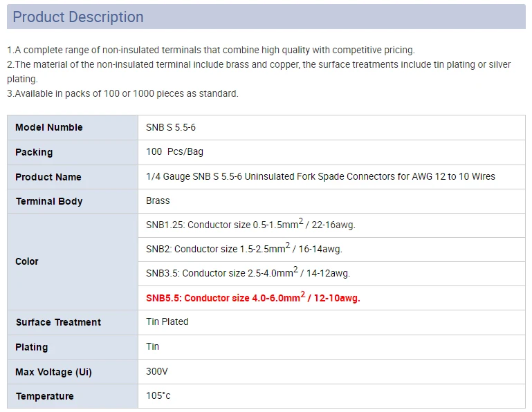
Task: Click the sentence starting '2.The material of'
Action: tap(259, 72)
